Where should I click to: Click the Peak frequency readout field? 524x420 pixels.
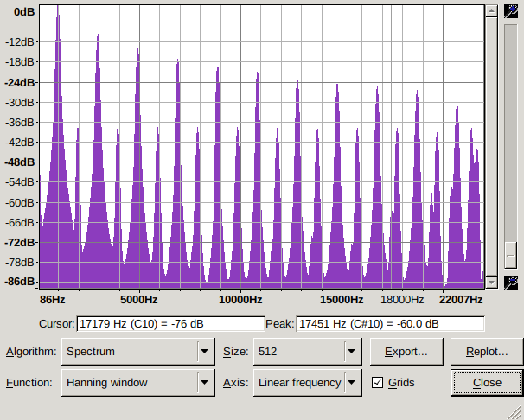tap(389, 324)
